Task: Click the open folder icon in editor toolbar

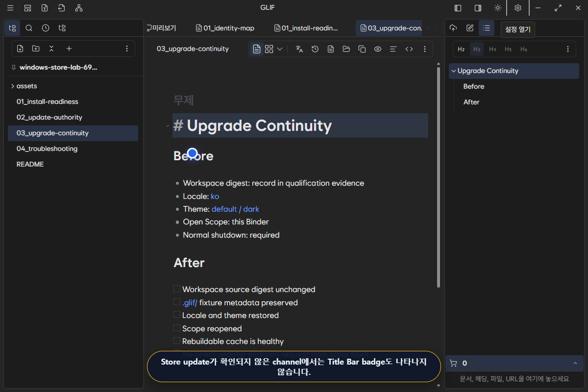Action: point(346,49)
